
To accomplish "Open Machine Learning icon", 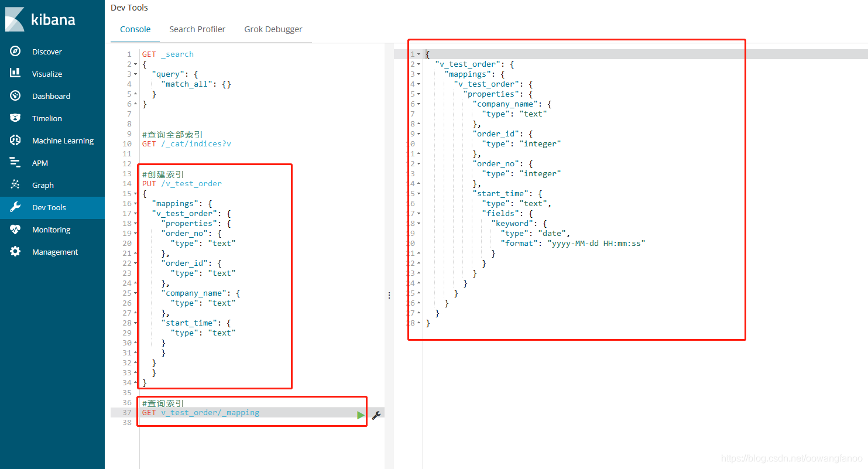I will 15,141.
